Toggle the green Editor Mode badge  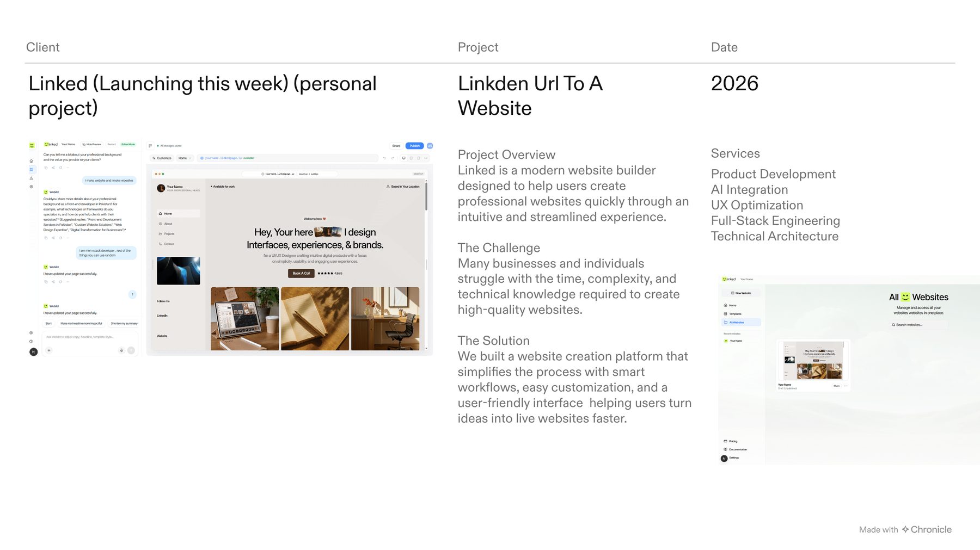[x=128, y=144]
